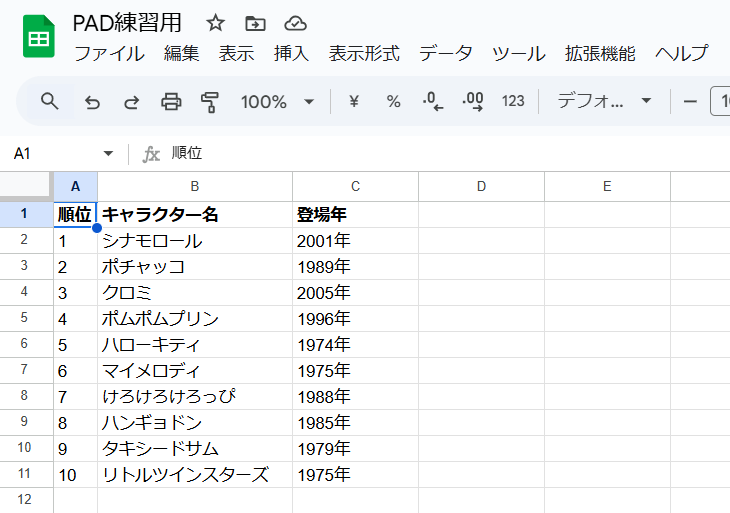Select the 1979年 cell
730x513 pixels.
click(x=355, y=449)
